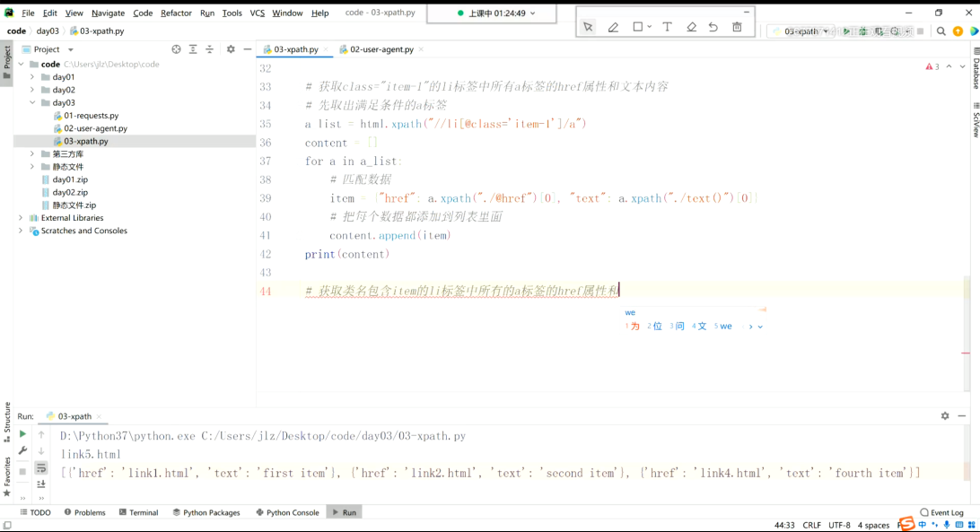This screenshot has height=532, width=980.
Task: Expand the External Libraries node
Action: tap(22, 217)
